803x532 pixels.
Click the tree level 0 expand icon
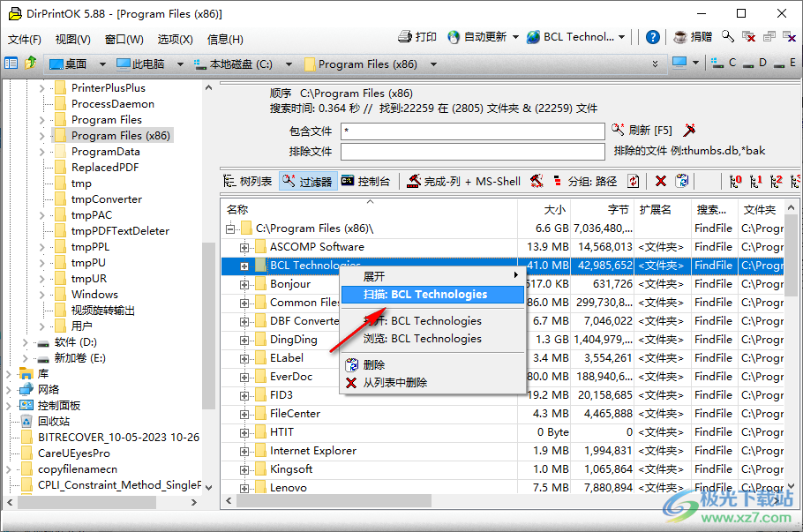point(736,181)
